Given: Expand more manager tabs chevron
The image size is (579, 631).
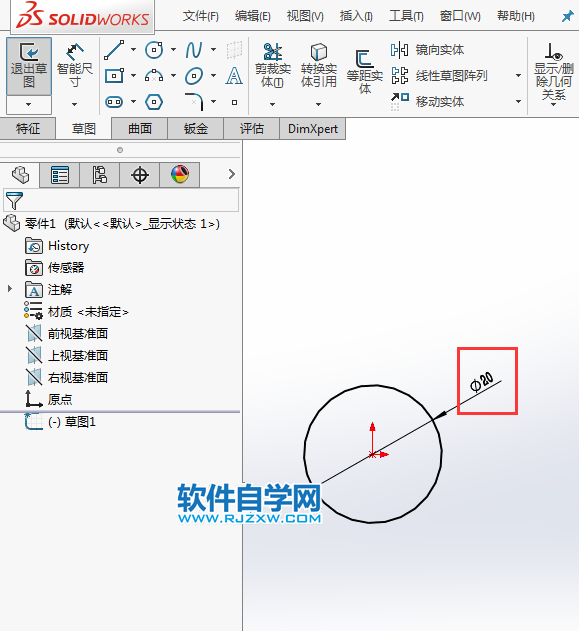Looking at the screenshot, I should pyautogui.click(x=231, y=174).
